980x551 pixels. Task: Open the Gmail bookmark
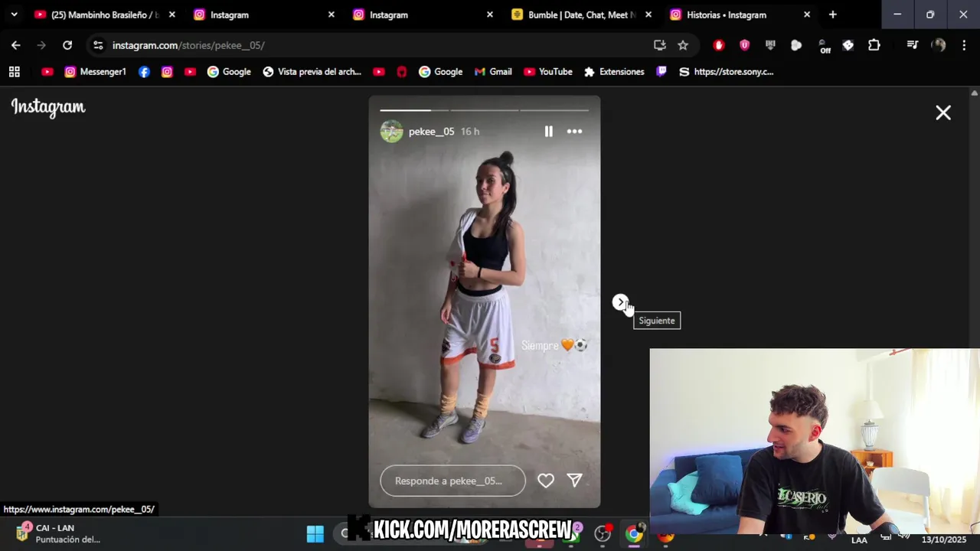tap(493, 72)
